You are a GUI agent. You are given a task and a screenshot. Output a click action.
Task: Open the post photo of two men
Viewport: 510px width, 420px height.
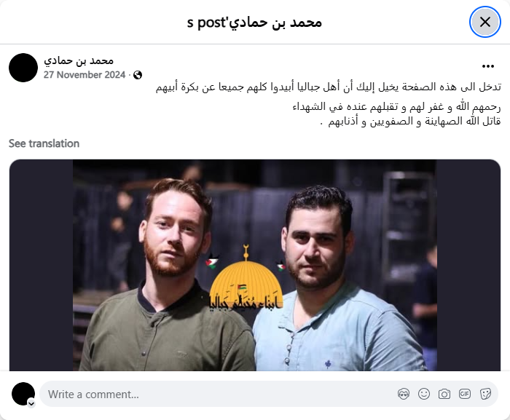(x=254, y=265)
